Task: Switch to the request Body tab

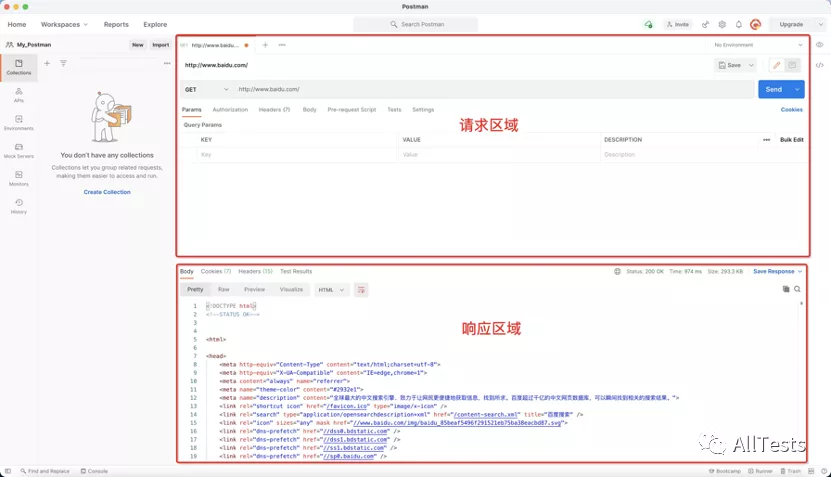Action: pyautogui.click(x=309, y=110)
